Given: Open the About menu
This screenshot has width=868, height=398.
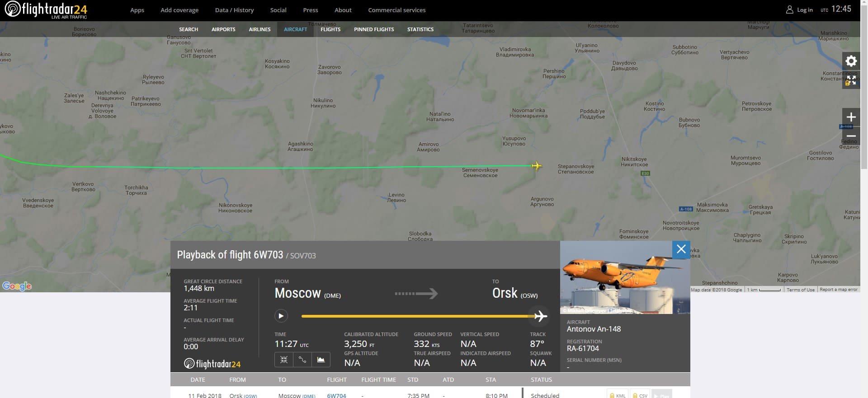Looking at the screenshot, I should tap(343, 10).
